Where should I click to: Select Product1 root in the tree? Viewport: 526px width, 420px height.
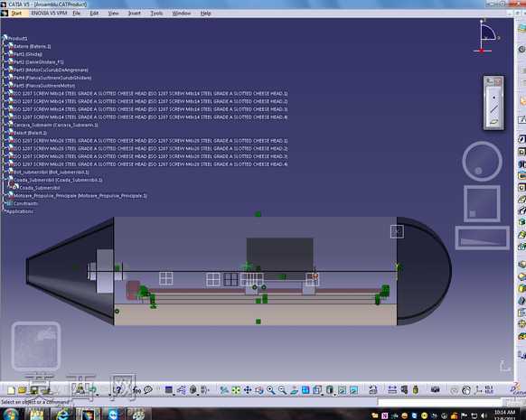pos(17,38)
